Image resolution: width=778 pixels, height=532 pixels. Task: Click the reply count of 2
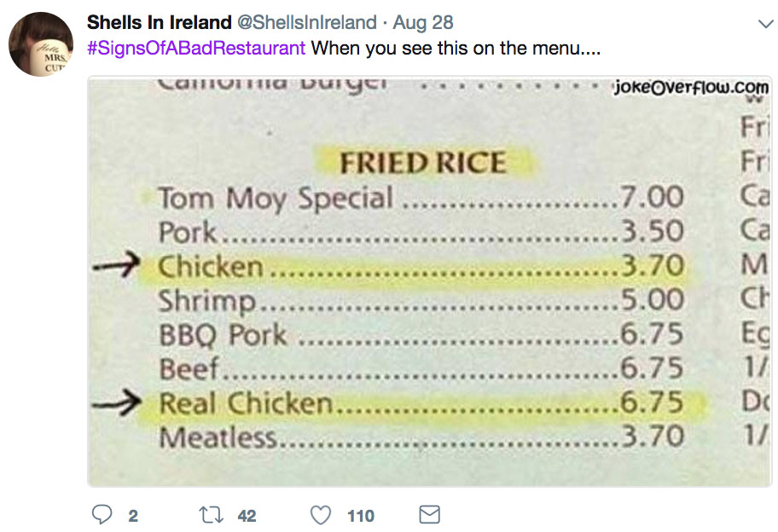pyautogui.click(x=133, y=516)
